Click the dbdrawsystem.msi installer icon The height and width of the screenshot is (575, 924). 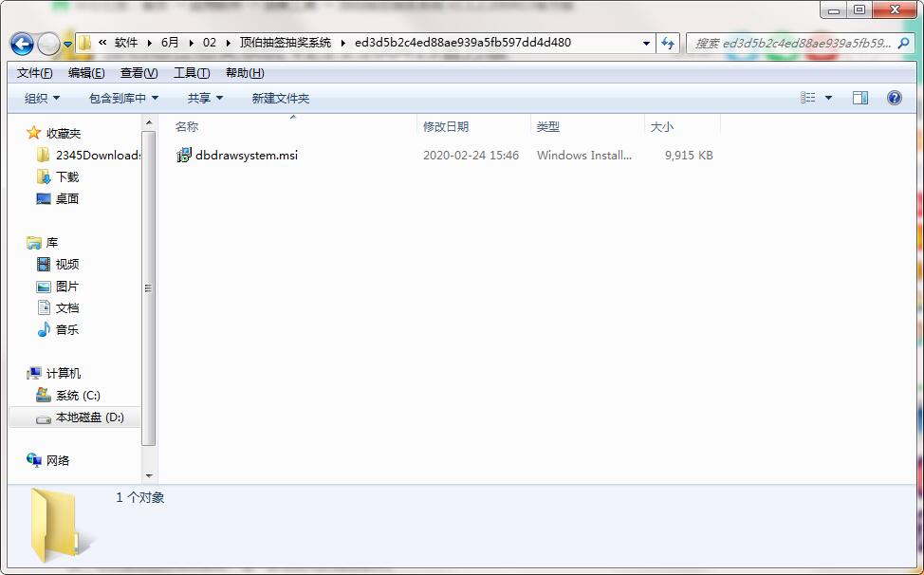coord(184,156)
